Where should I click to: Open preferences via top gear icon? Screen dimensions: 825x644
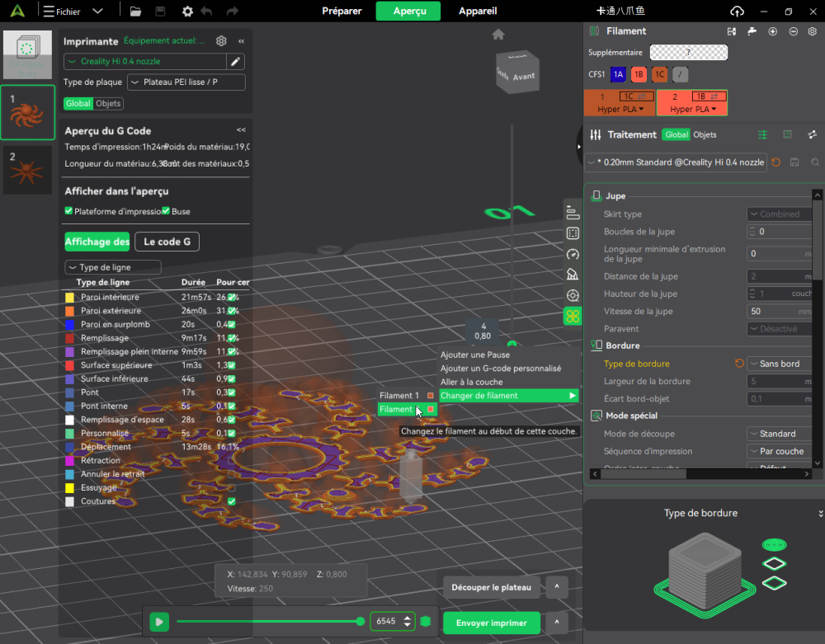point(187,11)
